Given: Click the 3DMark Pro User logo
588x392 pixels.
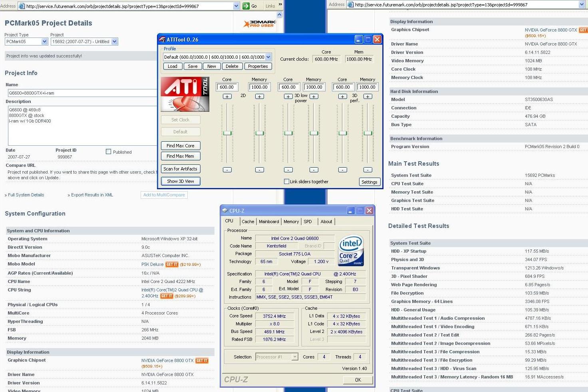Looking at the screenshot, I should coord(259,24).
